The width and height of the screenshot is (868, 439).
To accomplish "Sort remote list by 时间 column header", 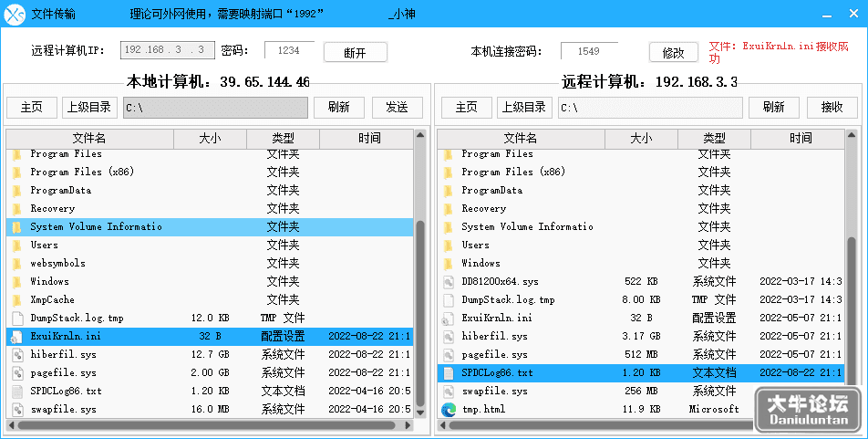I will coord(798,139).
